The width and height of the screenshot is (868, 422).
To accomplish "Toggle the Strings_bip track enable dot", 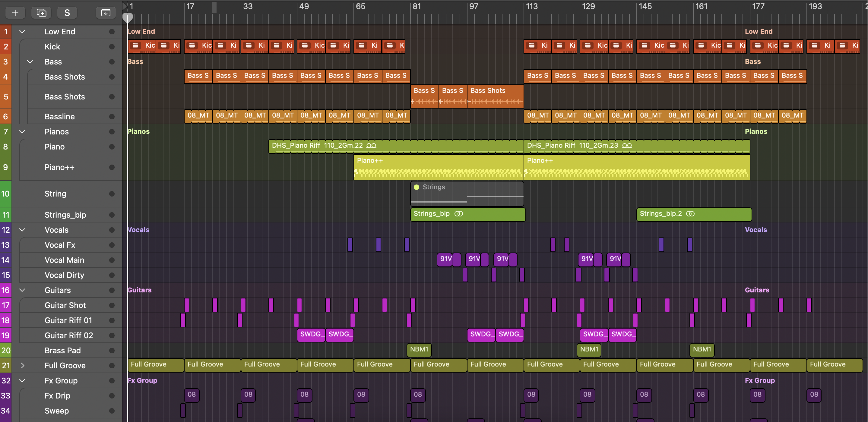I will [112, 215].
